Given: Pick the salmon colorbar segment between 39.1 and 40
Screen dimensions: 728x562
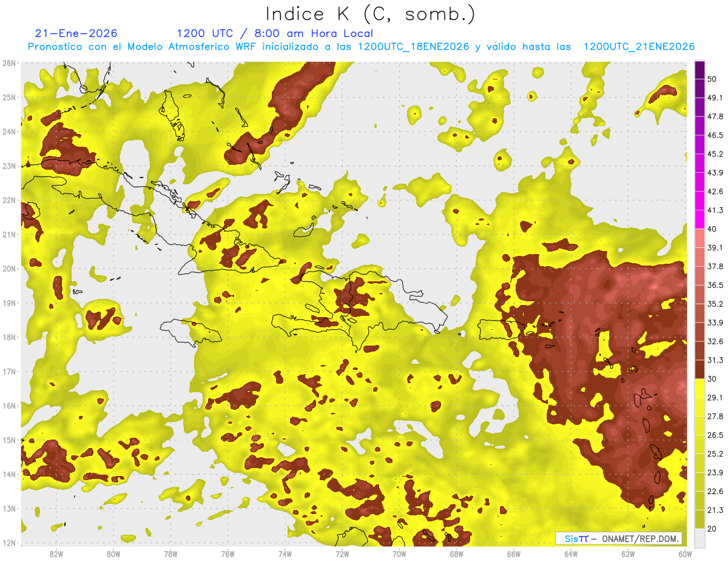Looking at the screenshot, I should [x=699, y=238].
